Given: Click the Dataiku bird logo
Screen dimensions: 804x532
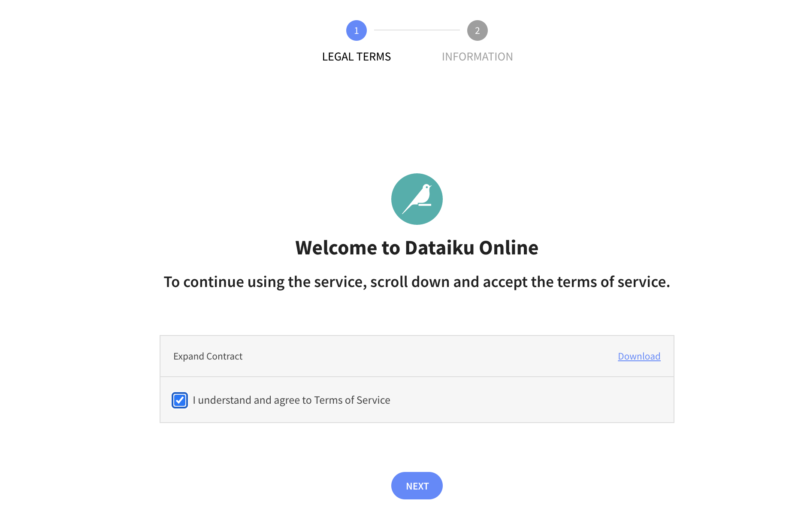Looking at the screenshot, I should tap(417, 199).
